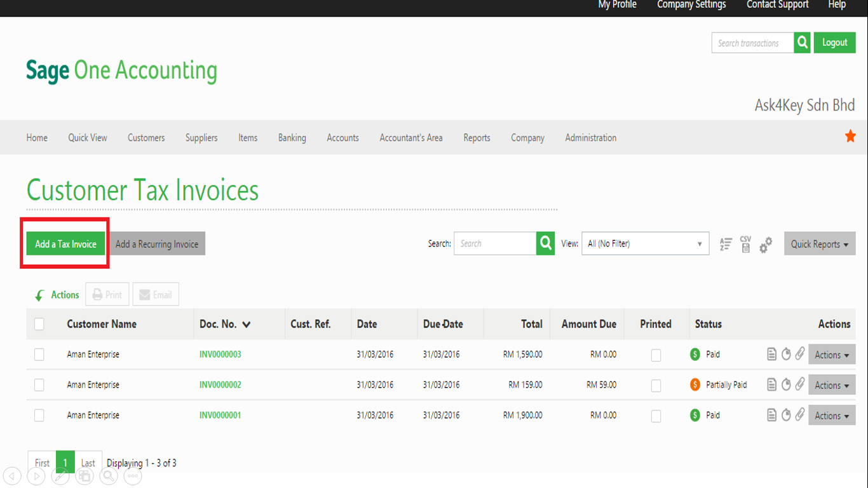Open the document note icon for INV0000003
The image size is (868, 488).
pos(771,354)
